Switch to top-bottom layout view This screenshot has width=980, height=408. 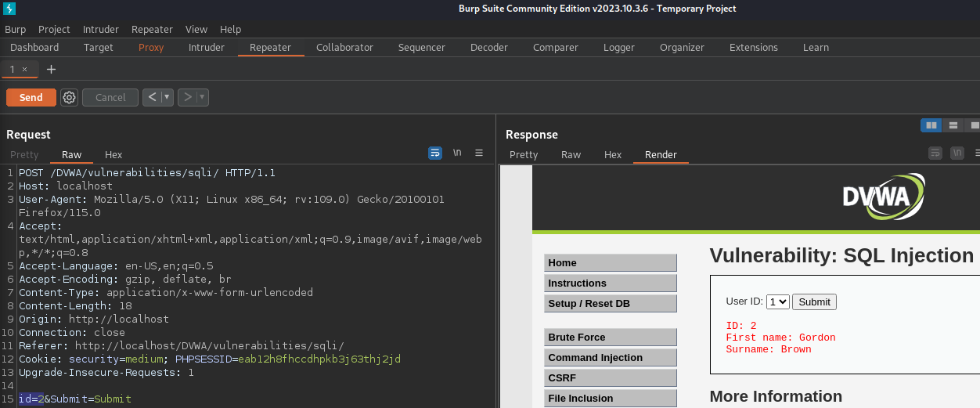tap(953, 125)
